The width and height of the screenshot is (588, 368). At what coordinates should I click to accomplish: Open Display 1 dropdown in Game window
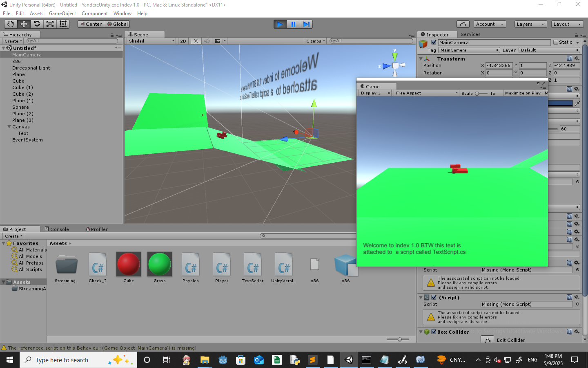coord(375,93)
